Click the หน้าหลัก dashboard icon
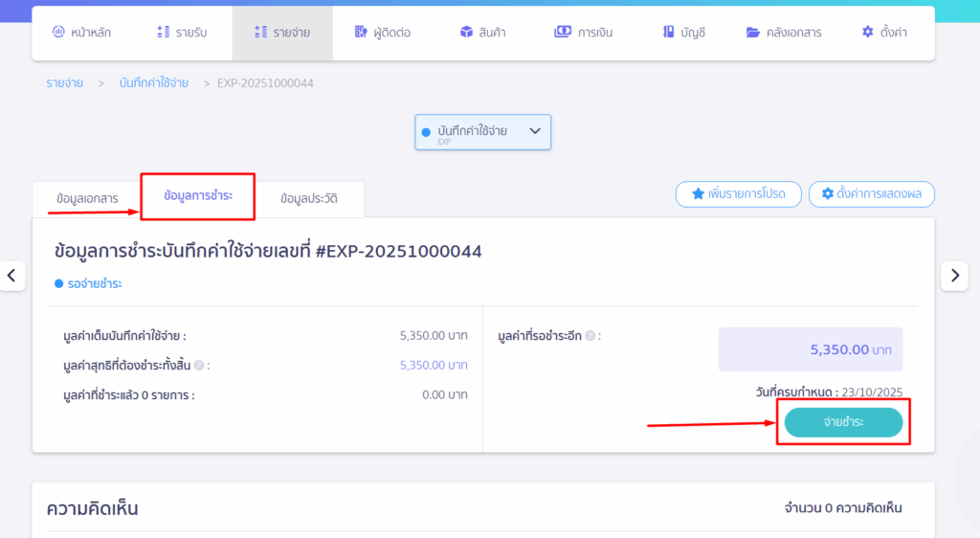Screen dimensions: 980x538 click(58, 33)
